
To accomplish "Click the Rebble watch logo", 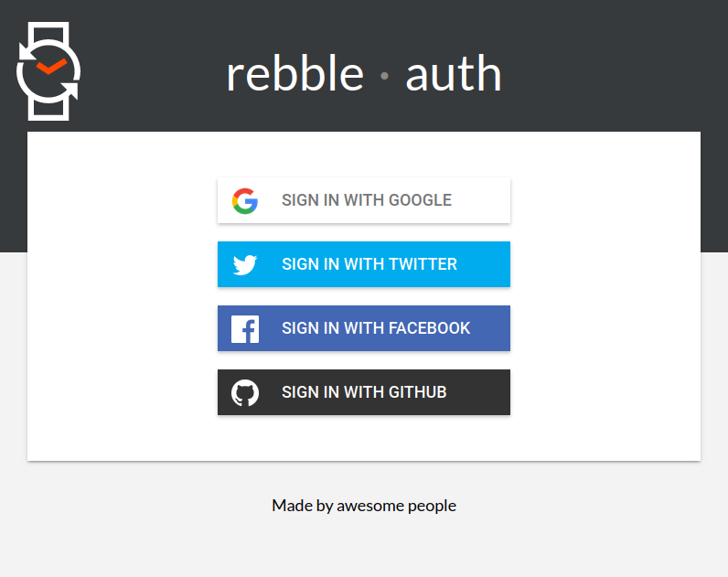I will [x=48, y=71].
